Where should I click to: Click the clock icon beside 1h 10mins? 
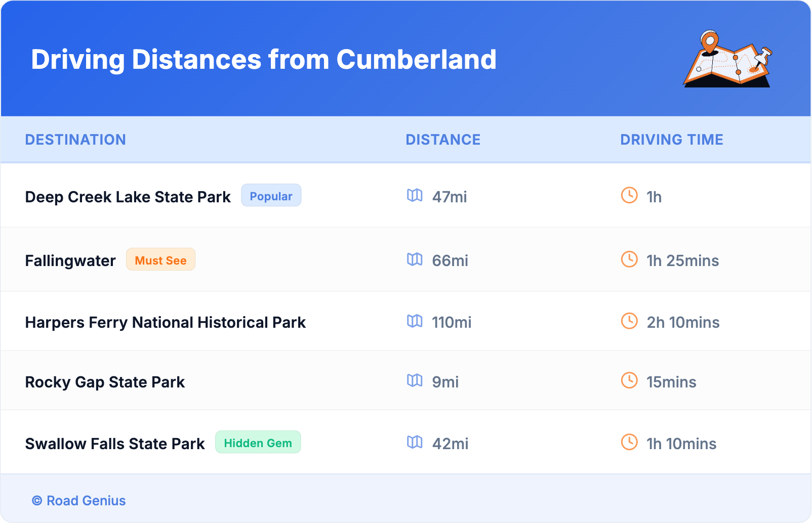tap(629, 443)
